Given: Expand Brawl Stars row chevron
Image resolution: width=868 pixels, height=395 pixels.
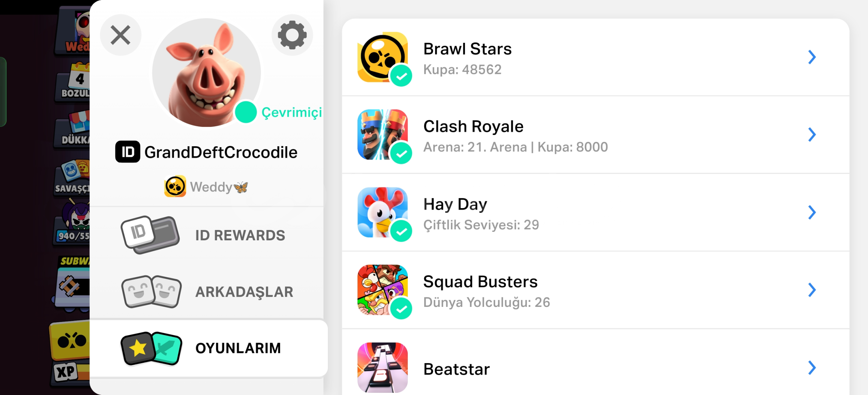Looking at the screenshot, I should pyautogui.click(x=812, y=57).
